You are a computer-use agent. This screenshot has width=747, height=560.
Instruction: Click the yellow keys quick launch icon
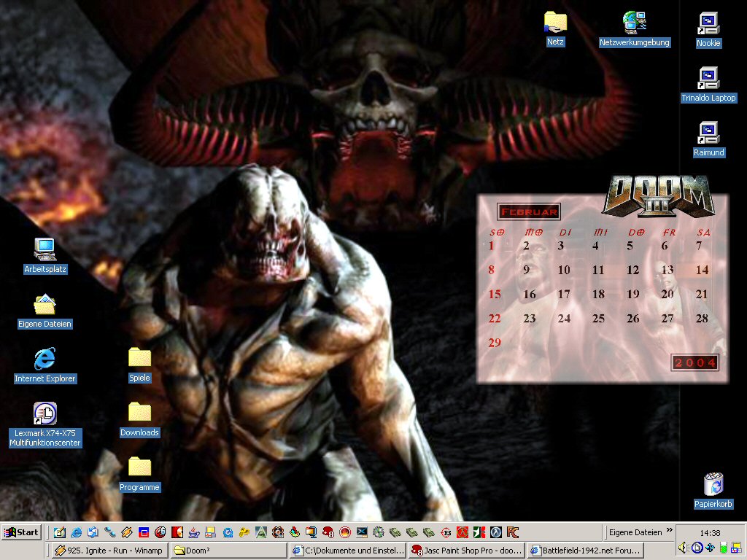tap(244, 532)
